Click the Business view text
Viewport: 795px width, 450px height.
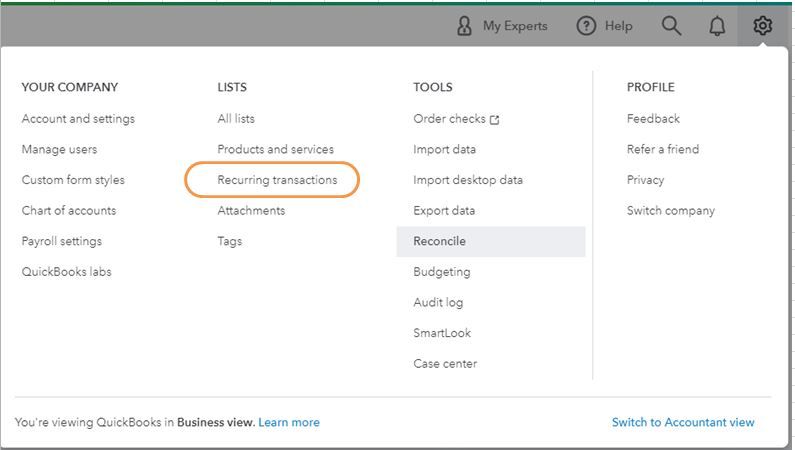(215, 422)
